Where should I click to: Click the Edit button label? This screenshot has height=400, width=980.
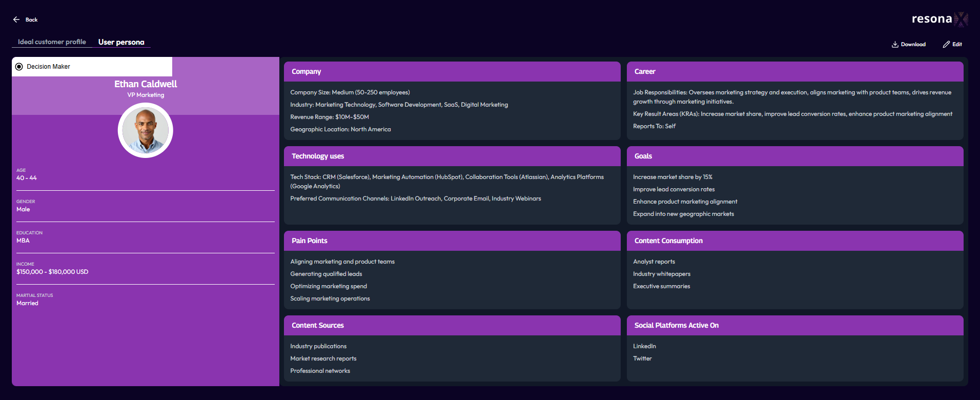pyautogui.click(x=957, y=45)
